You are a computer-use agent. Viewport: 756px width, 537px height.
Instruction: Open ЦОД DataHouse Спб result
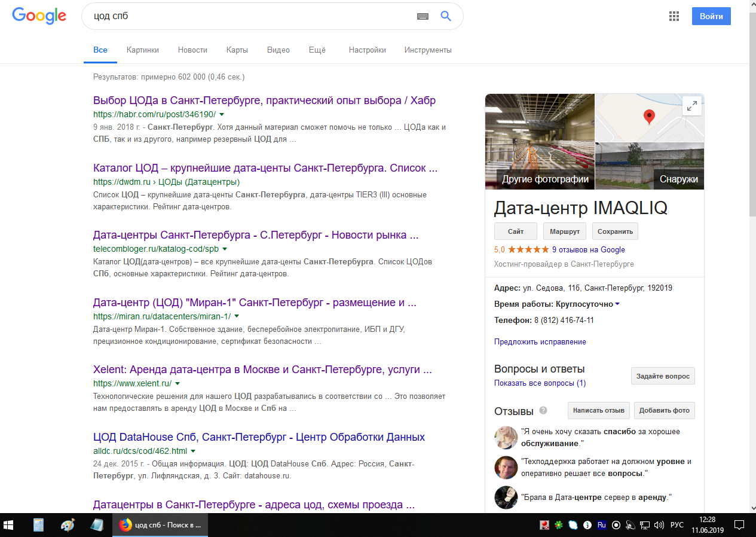click(x=259, y=437)
